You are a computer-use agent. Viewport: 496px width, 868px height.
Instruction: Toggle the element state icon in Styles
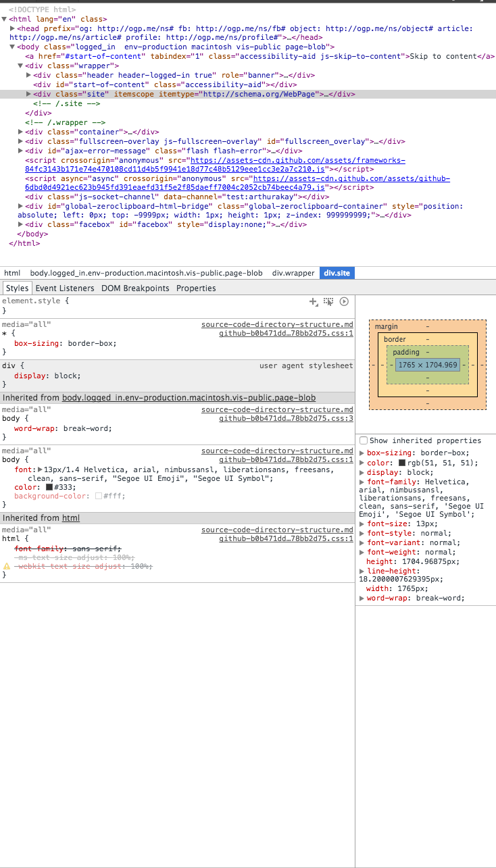click(328, 302)
